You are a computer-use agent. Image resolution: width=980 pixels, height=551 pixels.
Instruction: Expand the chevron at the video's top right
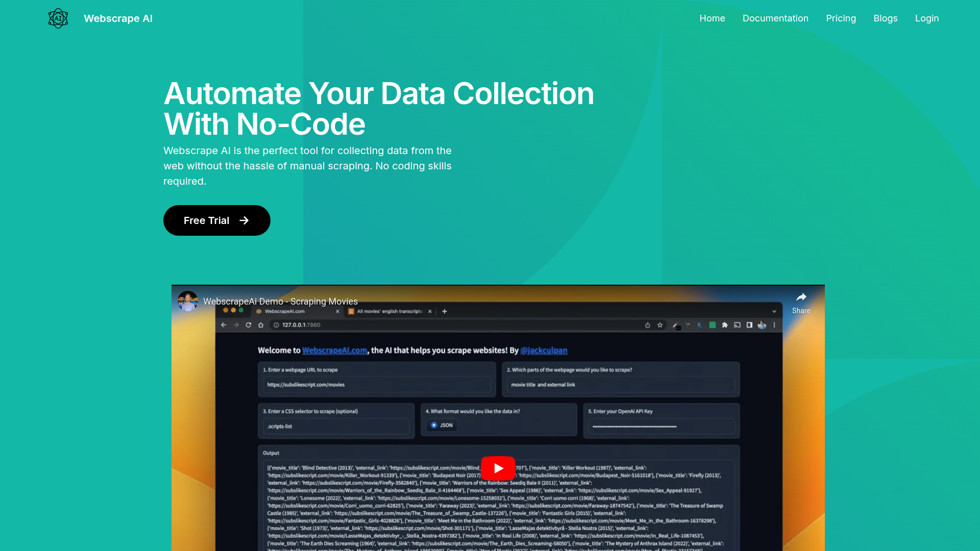774,311
